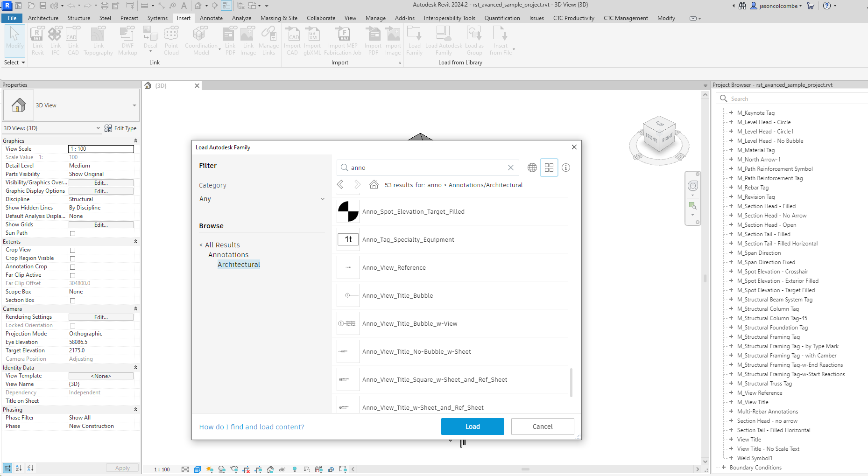Check the Crop View checkbox
The width and height of the screenshot is (868, 476).
72,250
